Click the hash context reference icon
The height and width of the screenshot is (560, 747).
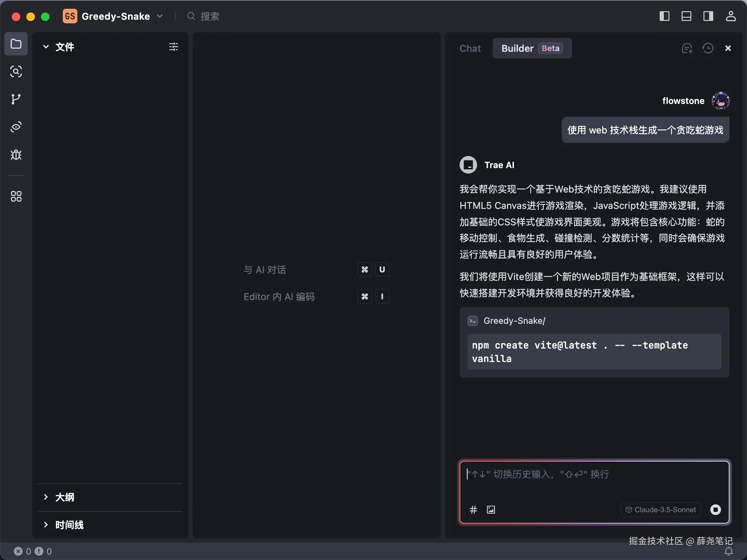[x=473, y=510]
